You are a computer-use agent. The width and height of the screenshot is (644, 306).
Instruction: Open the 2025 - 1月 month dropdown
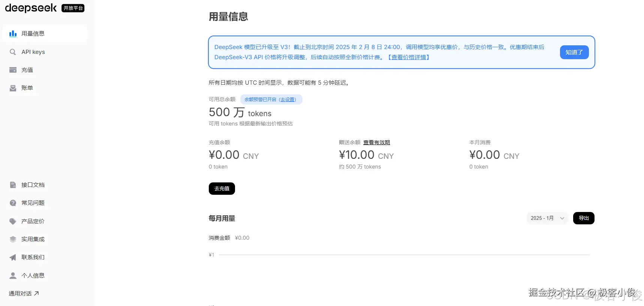click(x=547, y=218)
